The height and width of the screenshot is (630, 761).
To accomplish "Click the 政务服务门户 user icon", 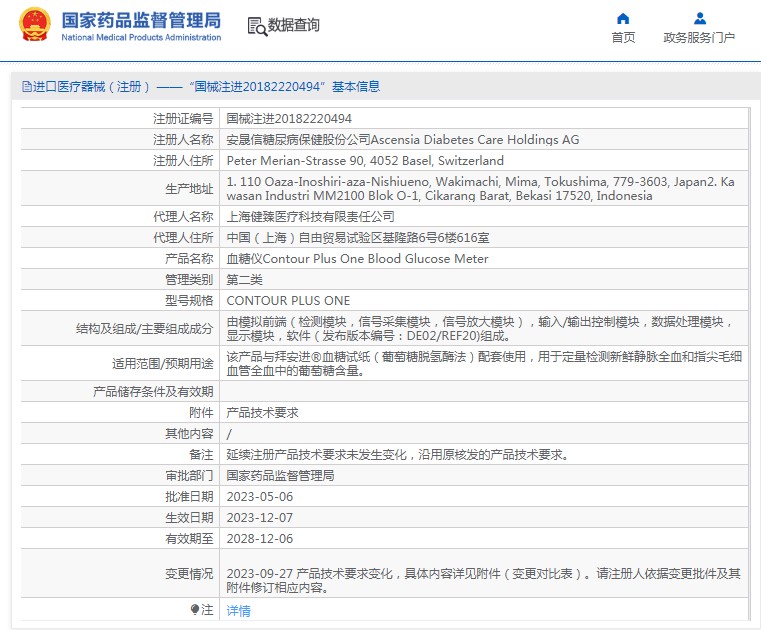I will pos(699,19).
